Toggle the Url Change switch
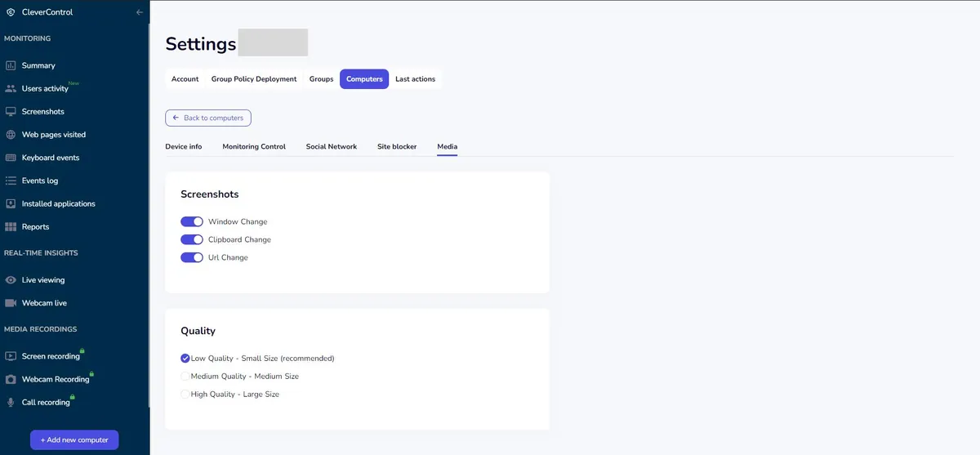Image resolution: width=980 pixels, height=455 pixels. pyautogui.click(x=192, y=257)
